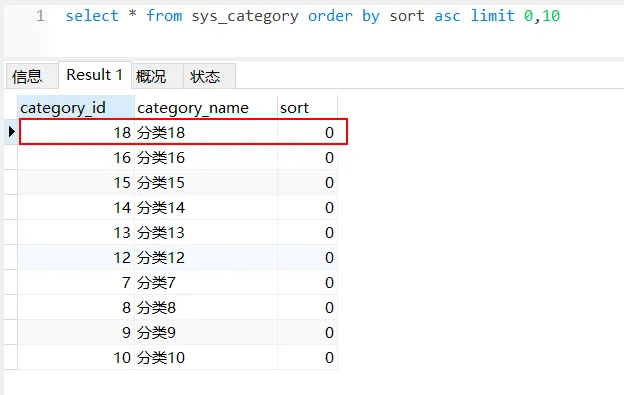Place cursor on sys_category in query
The height and width of the screenshot is (395, 624).
(245, 17)
